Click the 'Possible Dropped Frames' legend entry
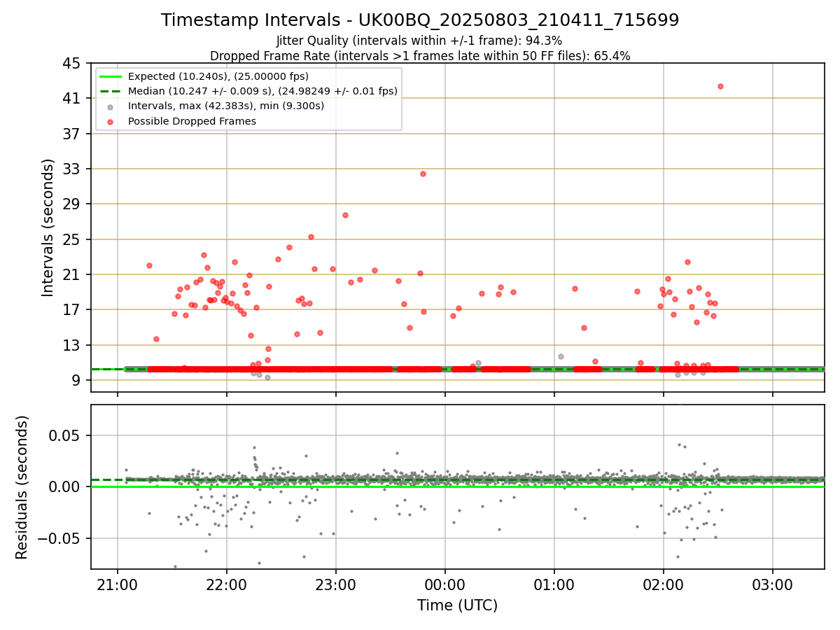Image resolution: width=840 pixels, height=630 pixels. (192, 121)
